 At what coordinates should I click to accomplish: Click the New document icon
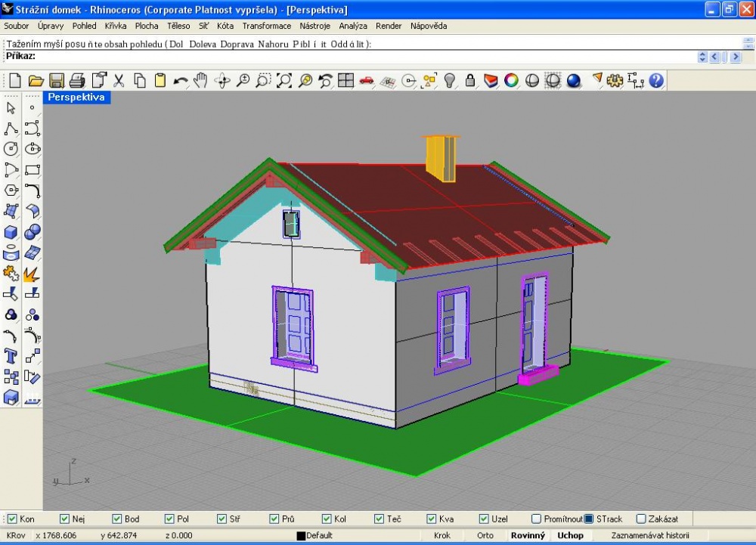tap(15, 80)
